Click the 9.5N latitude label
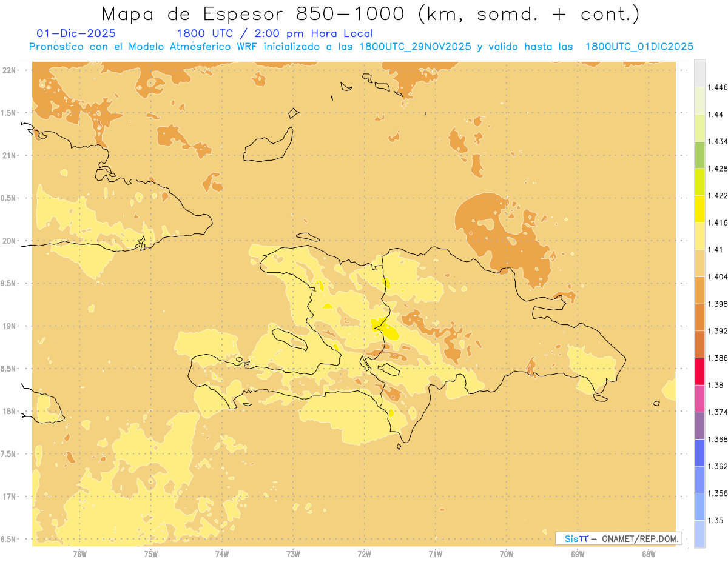728x562 pixels. tap(8, 284)
